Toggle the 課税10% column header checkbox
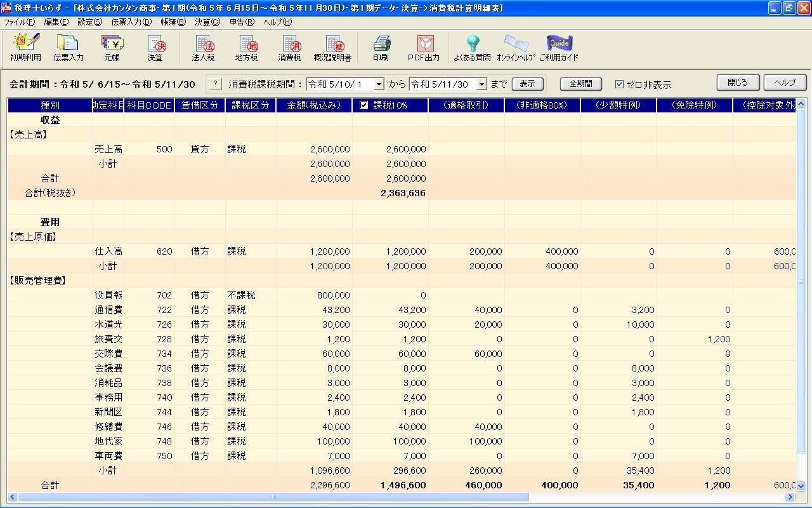812x508 pixels. pos(364,105)
